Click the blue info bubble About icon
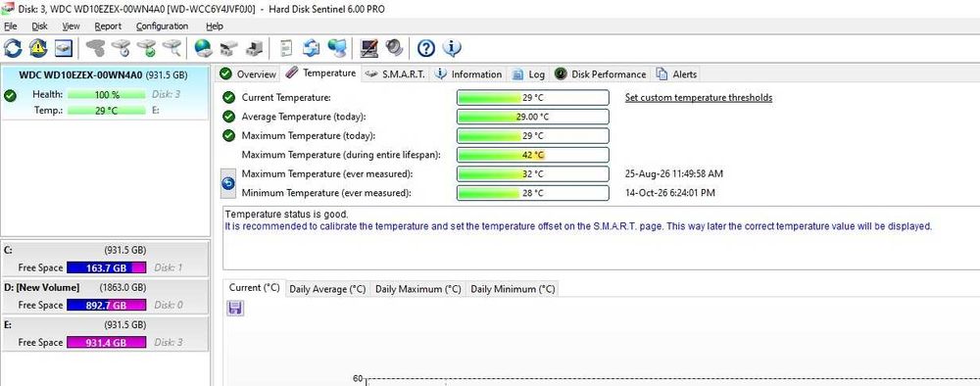This screenshot has height=386, width=980. (452, 48)
